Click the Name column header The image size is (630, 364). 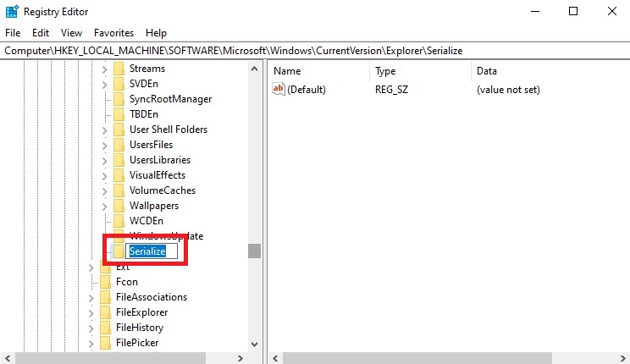[x=318, y=71]
